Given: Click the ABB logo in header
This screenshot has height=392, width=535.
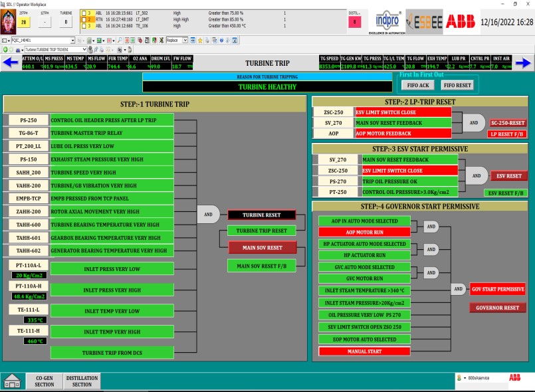Looking at the screenshot, I should pyautogui.click(x=461, y=21).
